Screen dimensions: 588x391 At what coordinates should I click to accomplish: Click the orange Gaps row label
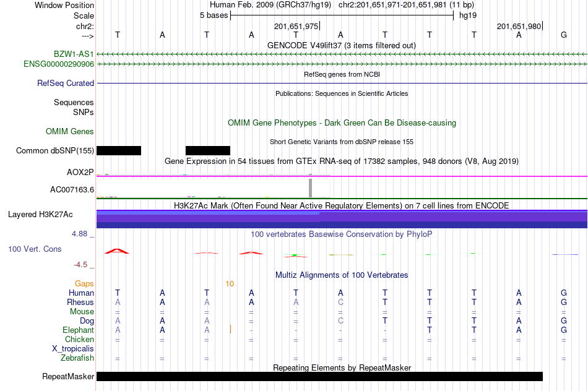point(84,284)
